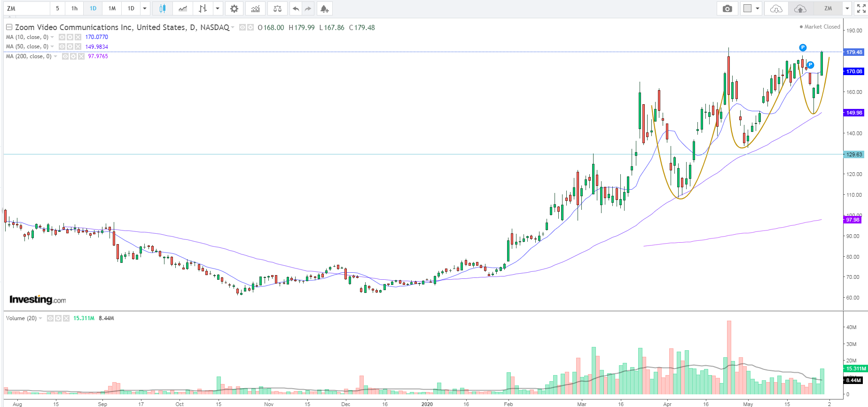Screen dimensions: 868x407
Task: Toggle visibility of MA 200 line
Action: [x=65, y=56]
